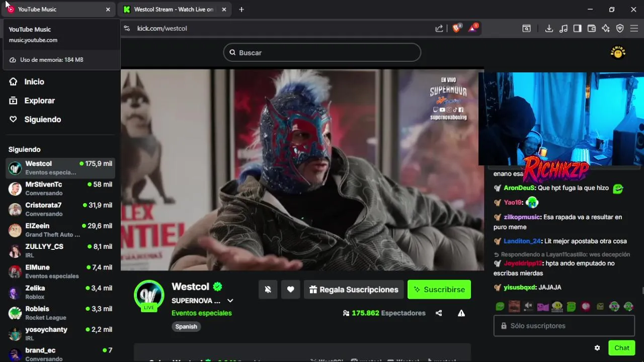644x362 pixels.
Task: Report stream with warning triangle icon
Action: pyautogui.click(x=461, y=313)
